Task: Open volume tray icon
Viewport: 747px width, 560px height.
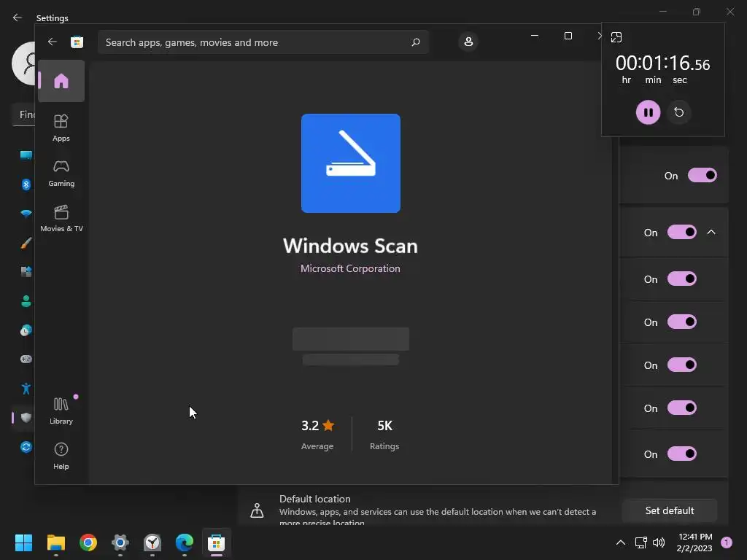Action: (659, 542)
